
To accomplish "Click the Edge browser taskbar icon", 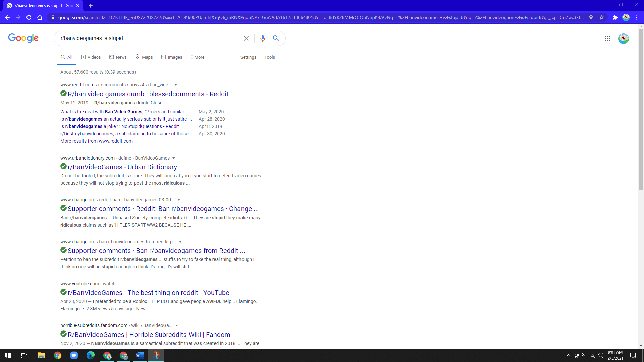I will coord(91,355).
